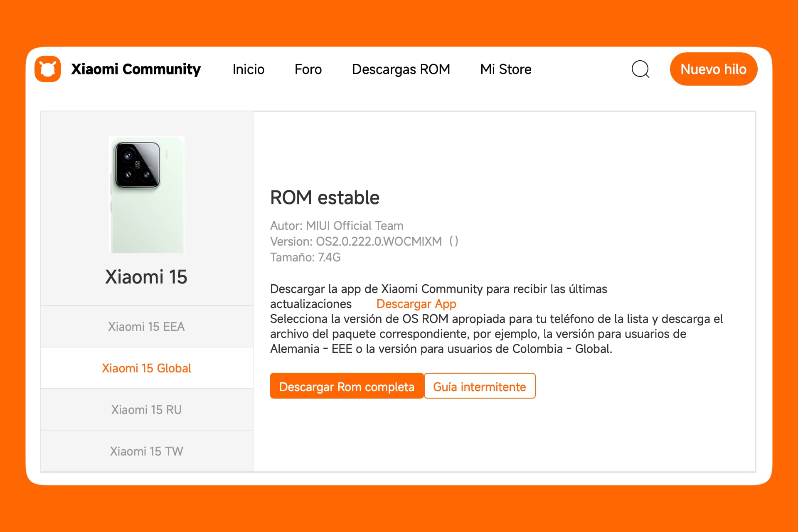The image size is (798, 532).
Task: Click the Descargar App link
Action: click(416, 304)
